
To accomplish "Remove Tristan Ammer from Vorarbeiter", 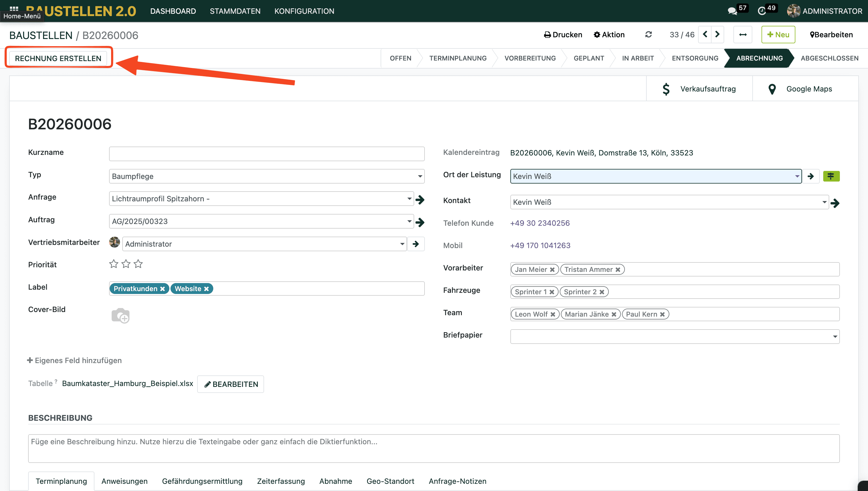I will [x=618, y=270].
